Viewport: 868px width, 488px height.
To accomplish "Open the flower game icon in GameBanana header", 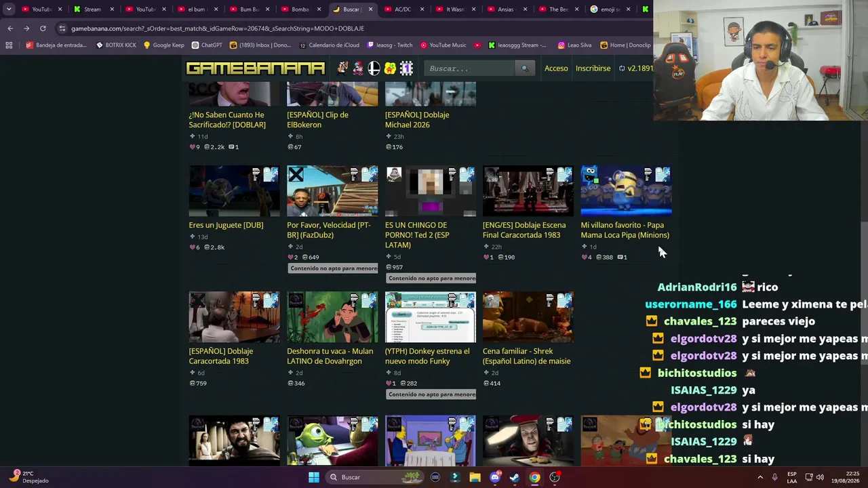I will click(x=390, y=68).
